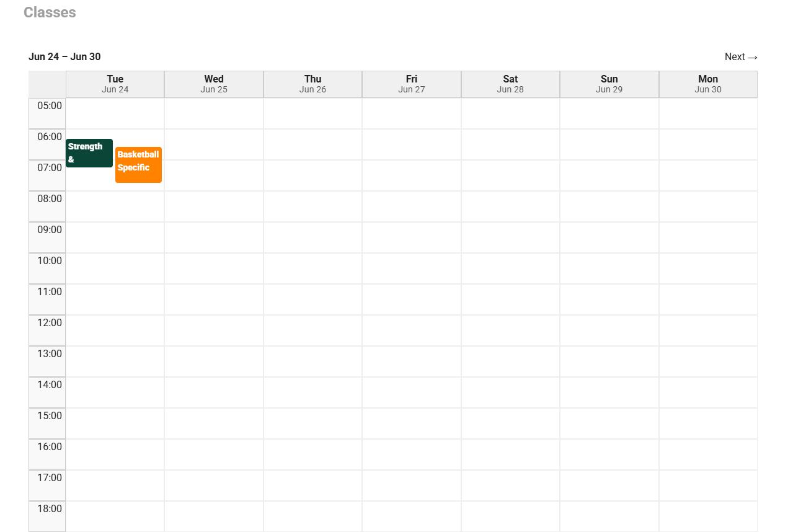Click the 15:00 time label
This screenshot has width=788, height=532.
50,416
